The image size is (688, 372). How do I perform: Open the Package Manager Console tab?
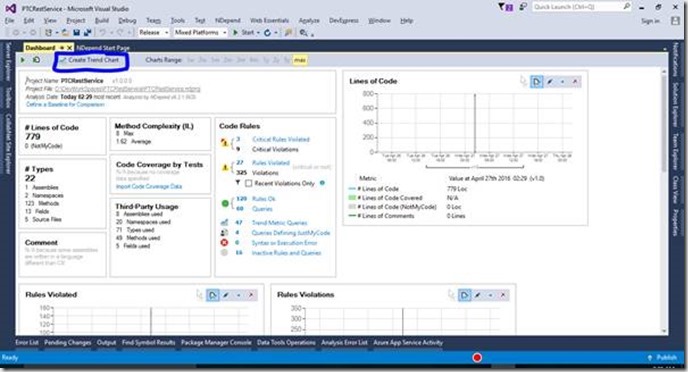(216, 343)
